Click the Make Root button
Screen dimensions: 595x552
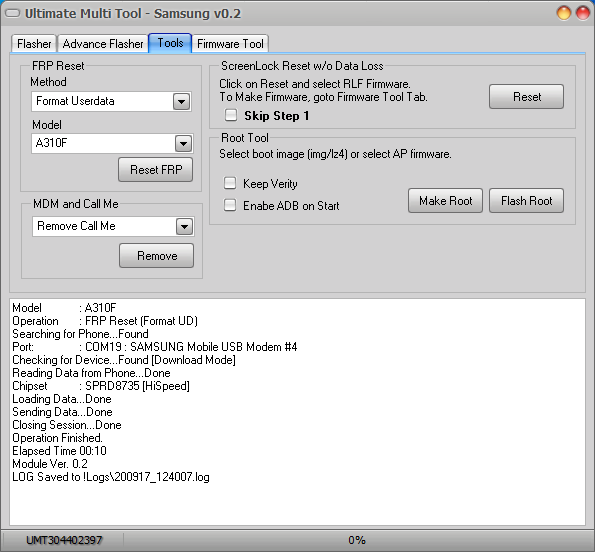(445, 201)
